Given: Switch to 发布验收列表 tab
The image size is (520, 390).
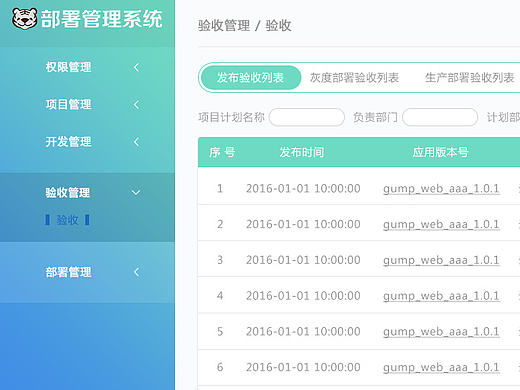Looking at the screenshot, I should tap(250, 78).
